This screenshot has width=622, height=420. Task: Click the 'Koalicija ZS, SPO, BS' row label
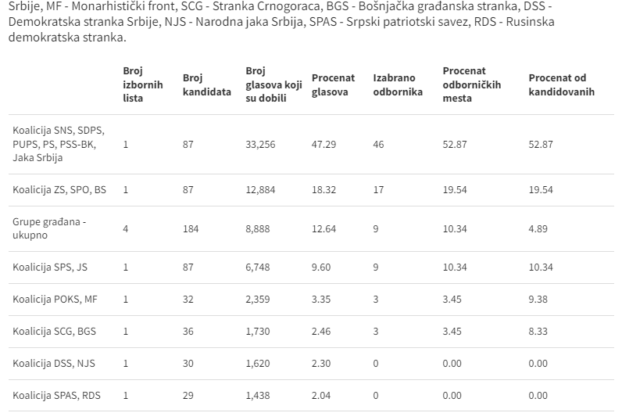[59, 189]
